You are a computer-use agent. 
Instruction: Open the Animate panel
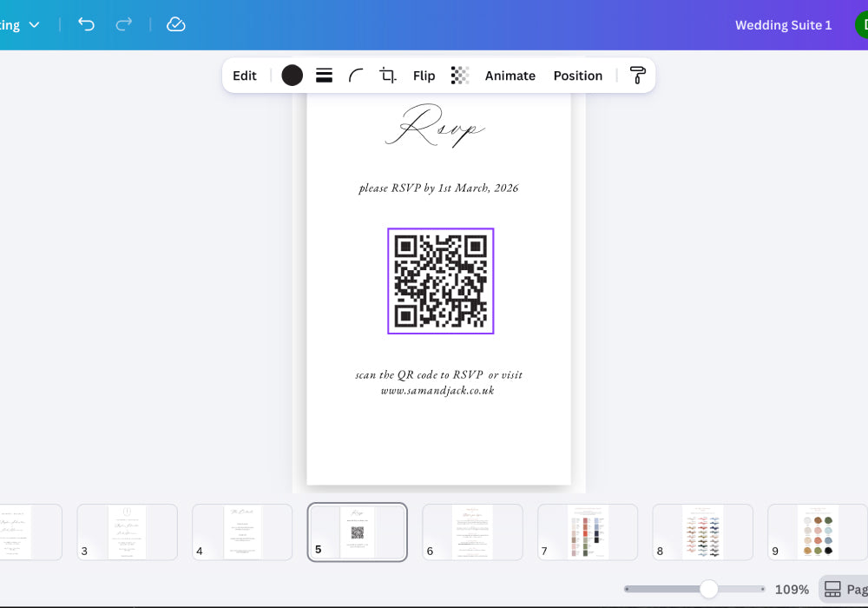click(x=510, y=76)
